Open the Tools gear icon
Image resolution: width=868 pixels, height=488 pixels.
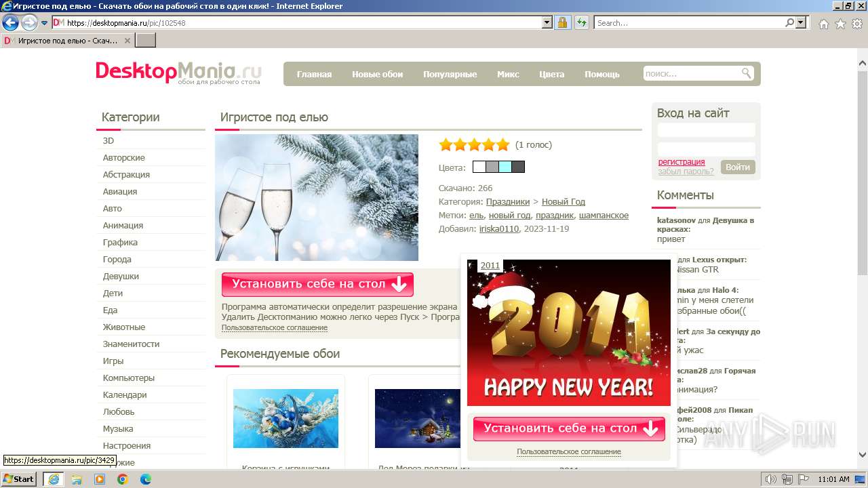pyautogui.click(x=857, y=24)
